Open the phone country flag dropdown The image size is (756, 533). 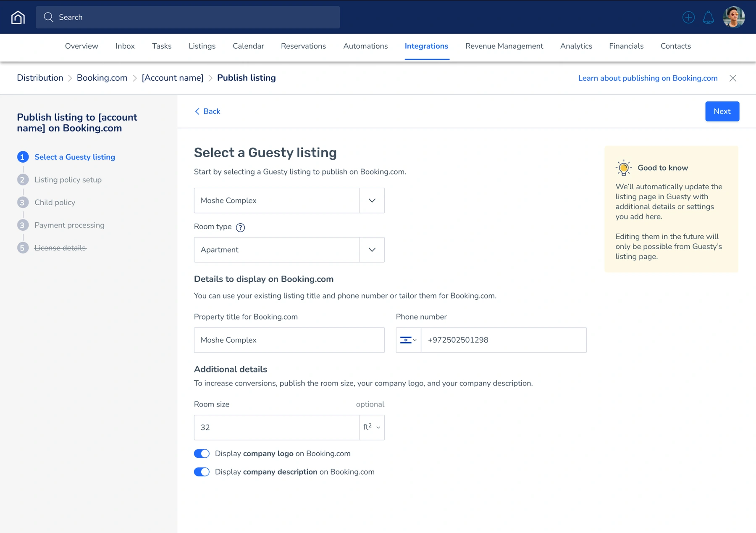pyautogui.click(x=409, y=340)
